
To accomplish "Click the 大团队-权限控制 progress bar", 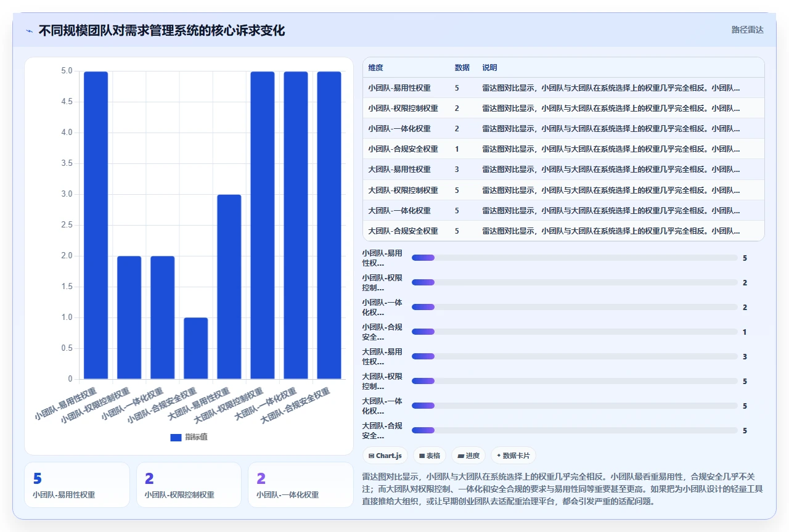I will pos(574,381).
